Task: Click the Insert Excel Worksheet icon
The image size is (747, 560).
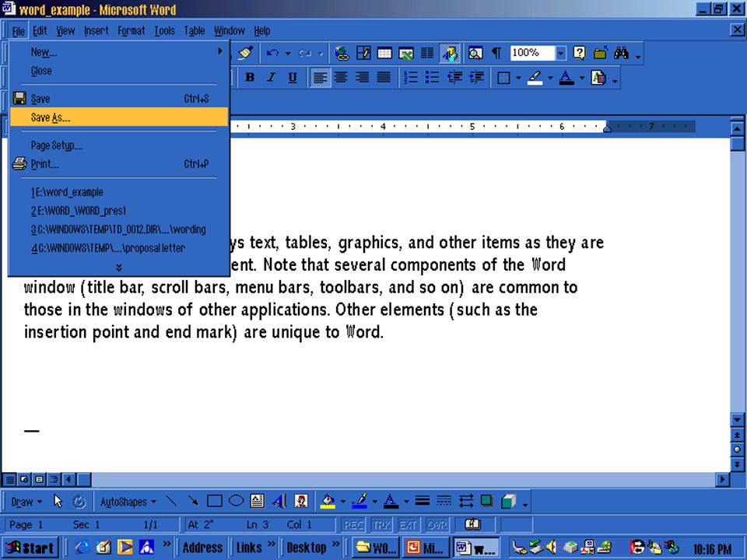Action: [406, 53]
